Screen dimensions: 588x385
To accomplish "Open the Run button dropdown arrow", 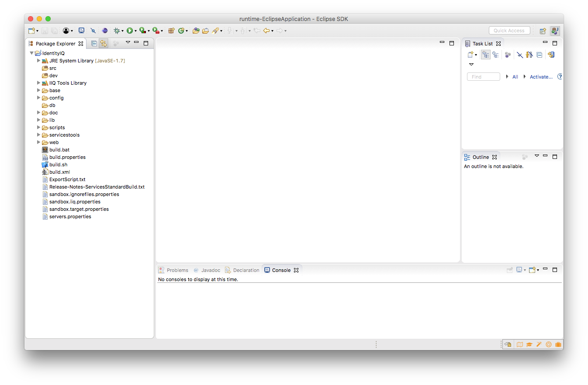I will point(135,31).
